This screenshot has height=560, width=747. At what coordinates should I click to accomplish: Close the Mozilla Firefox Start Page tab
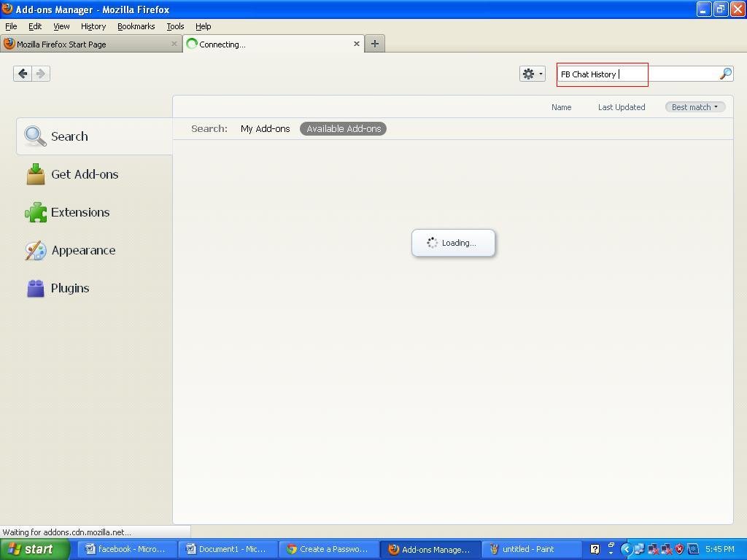(174, 44)
